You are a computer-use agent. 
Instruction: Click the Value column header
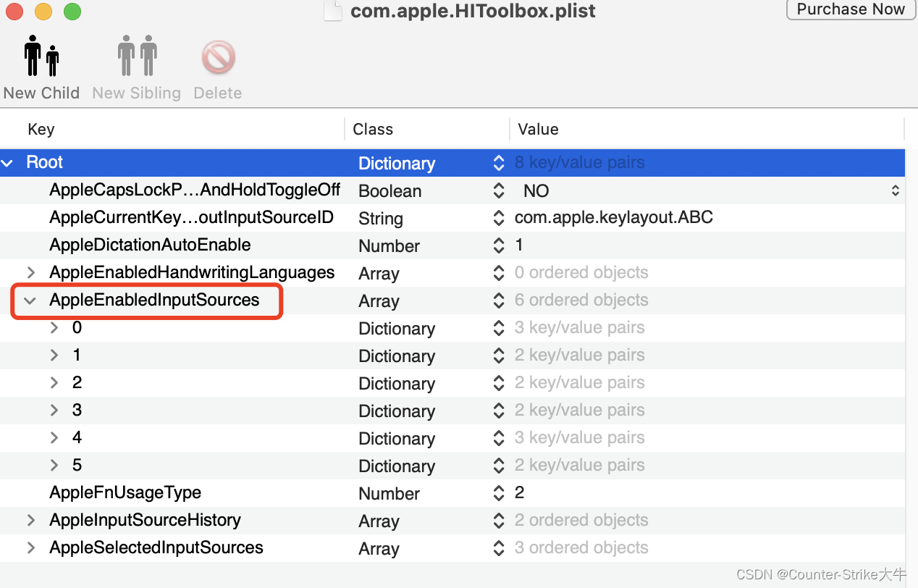[538, 130]
